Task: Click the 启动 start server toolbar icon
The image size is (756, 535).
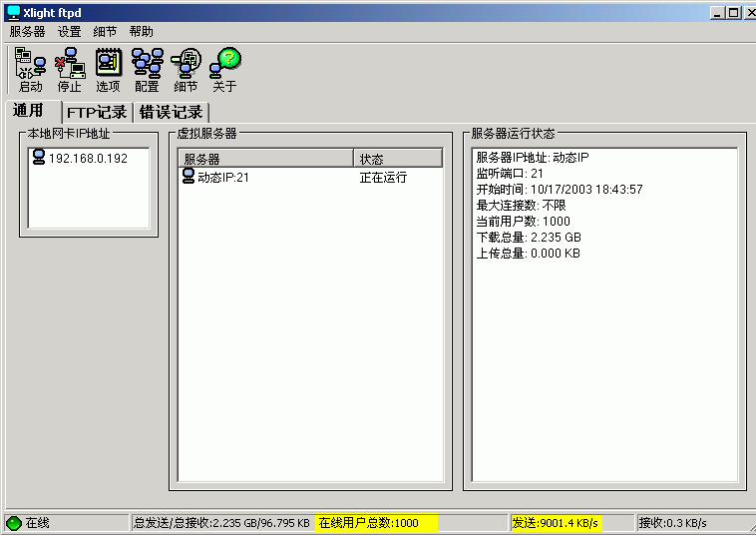Action: [x=30, y=70]
